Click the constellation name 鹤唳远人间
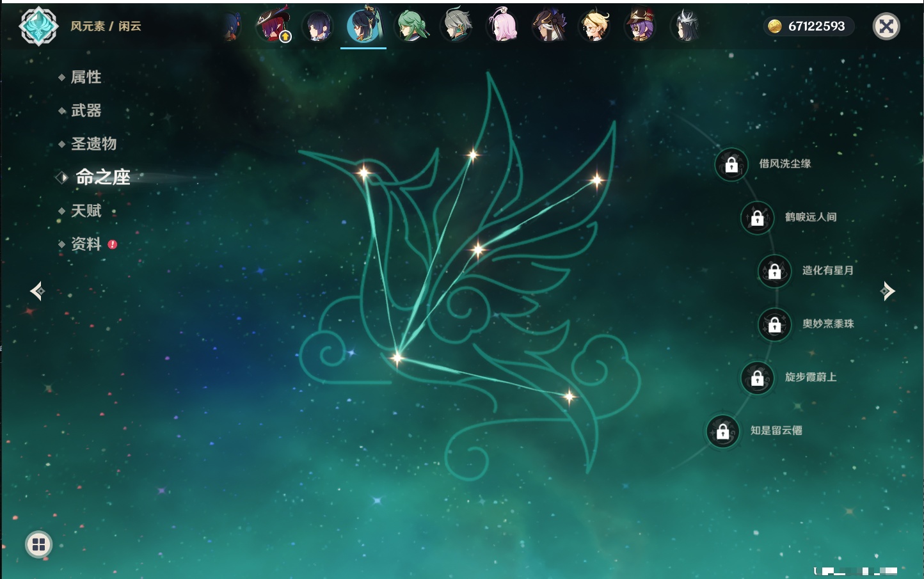 point(811,217)
